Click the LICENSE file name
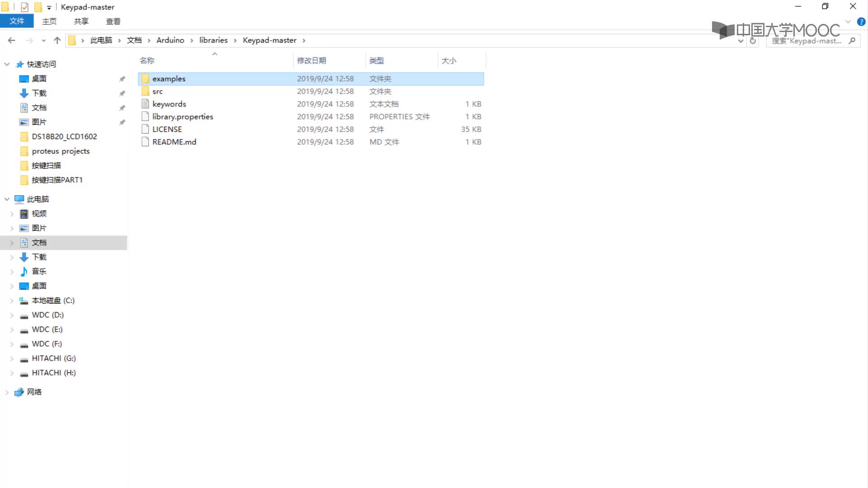 [x=167, y=129]
